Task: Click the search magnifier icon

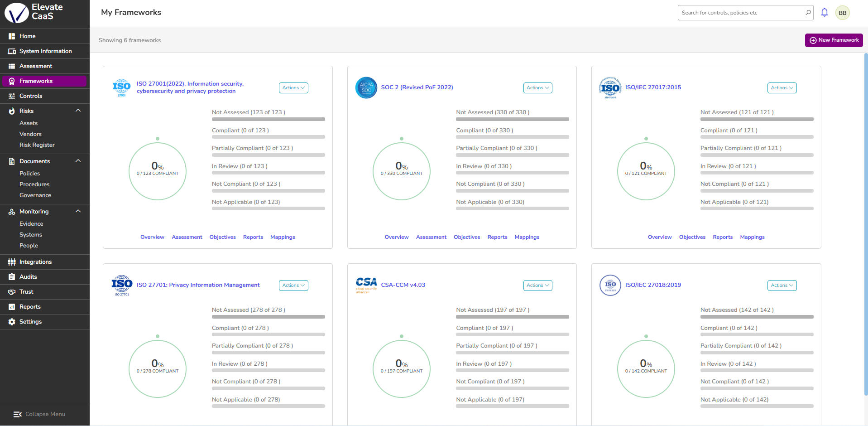Action: click(x=808, y=13)
